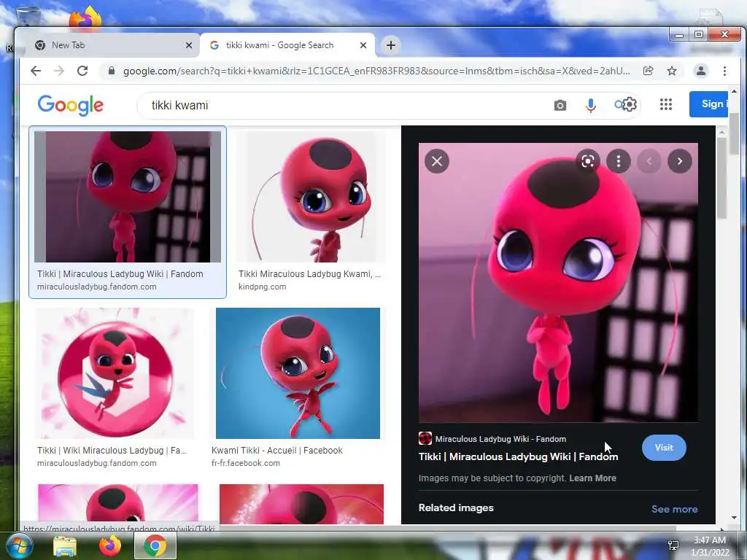Close the tikki kwami Google Search tab
Screen dimensions: 747x560
pos(363,45)
